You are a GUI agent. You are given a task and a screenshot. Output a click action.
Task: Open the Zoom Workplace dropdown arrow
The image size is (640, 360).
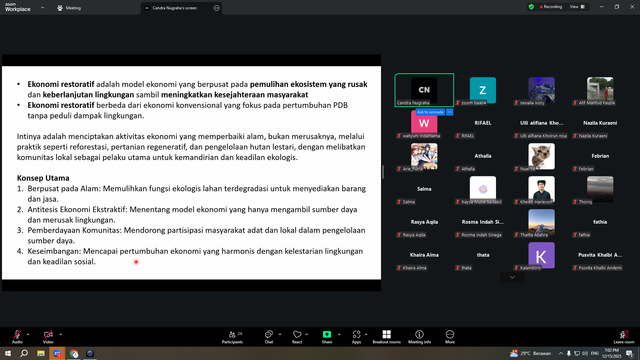tap(42, 8)
